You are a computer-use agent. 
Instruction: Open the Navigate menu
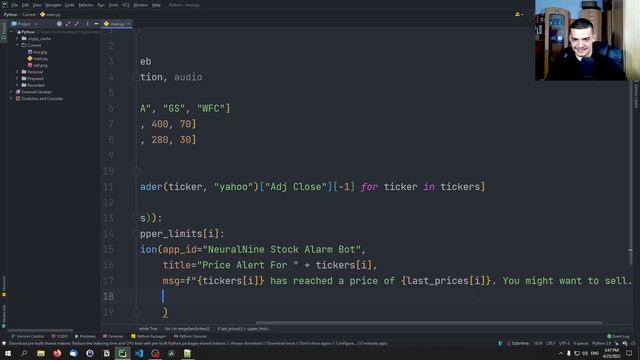coord(53,5)
